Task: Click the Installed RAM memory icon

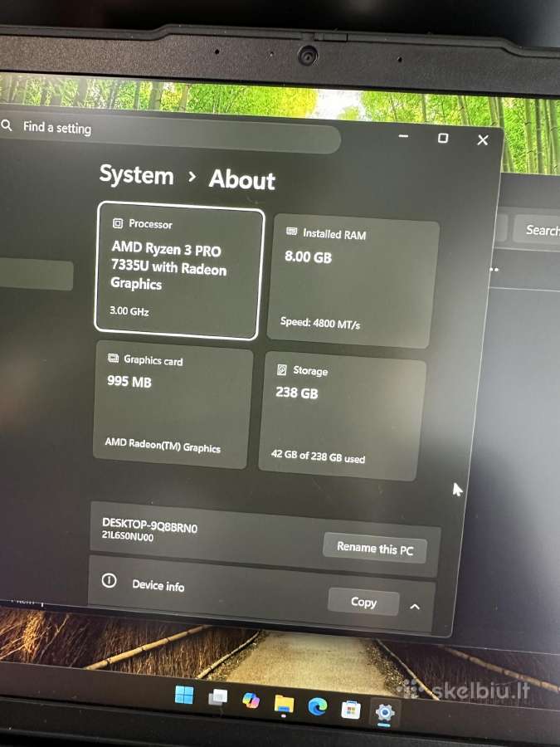Action: (291, 232)
